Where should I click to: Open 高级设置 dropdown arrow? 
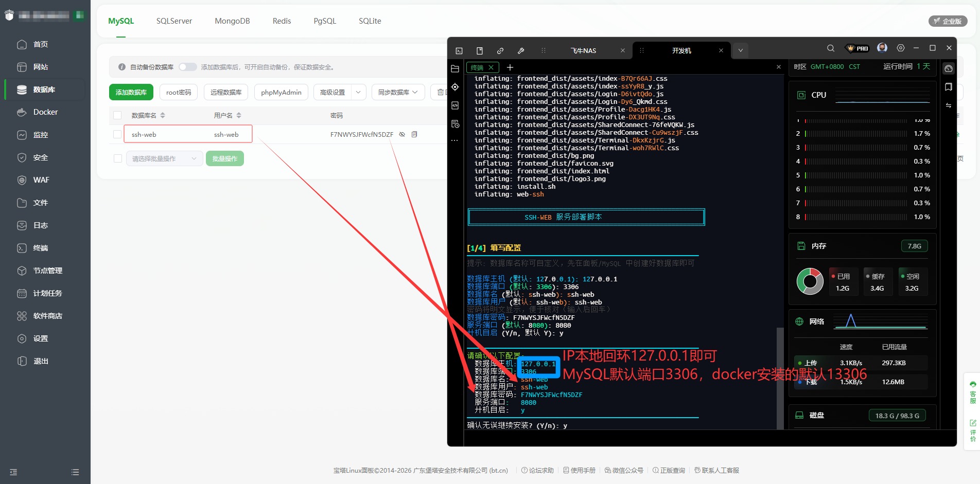359,92
